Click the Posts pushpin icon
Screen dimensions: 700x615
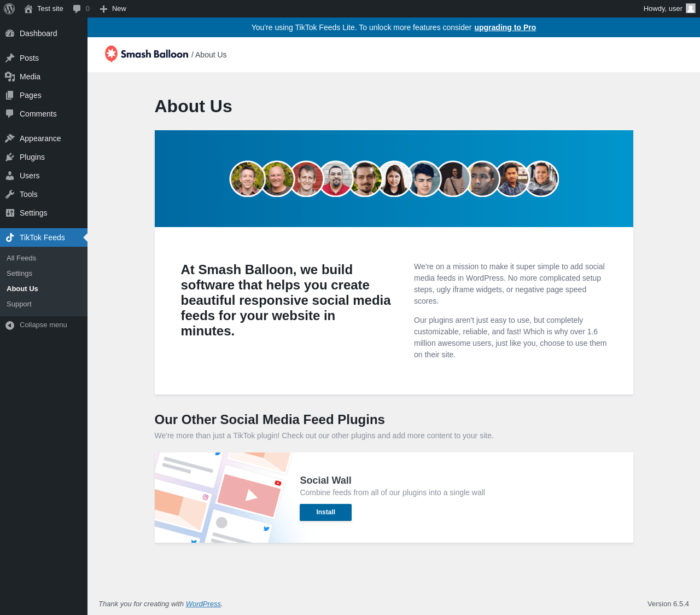(x=10, y=58)
